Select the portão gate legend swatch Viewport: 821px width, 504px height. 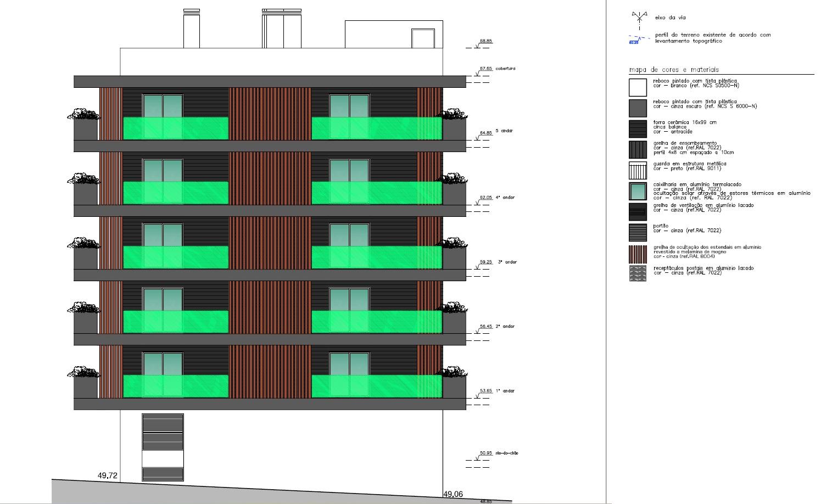638,232
